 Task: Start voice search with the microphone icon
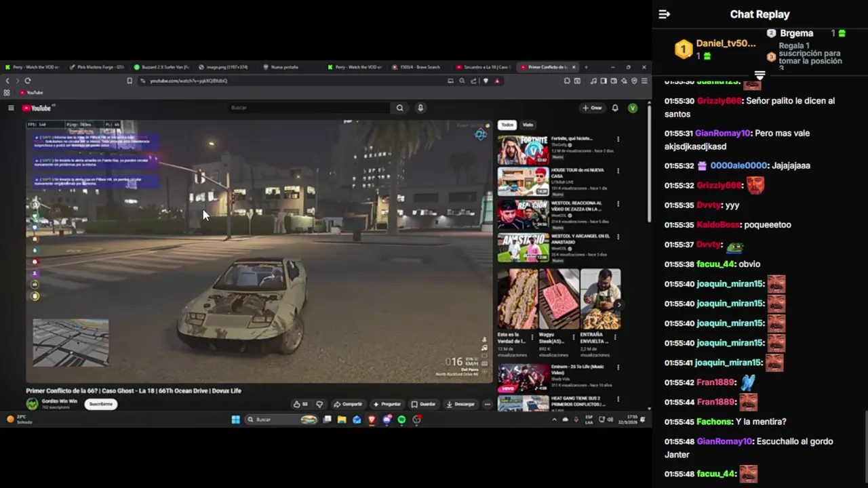(420, 108)
